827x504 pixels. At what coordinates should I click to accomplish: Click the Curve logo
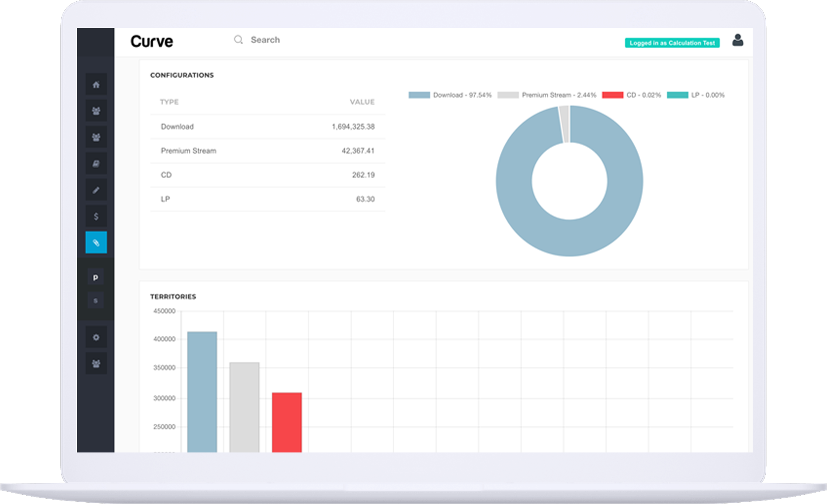click(152, 41)
